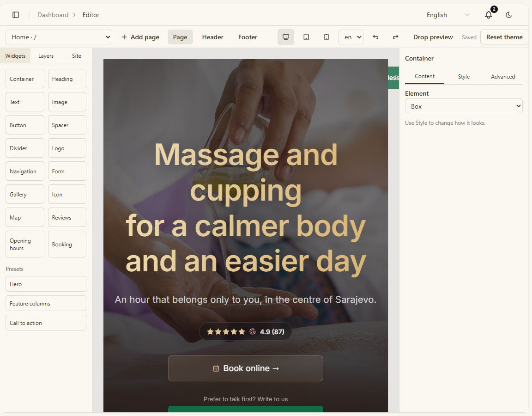Select the Form widget
Viewport: 532px width, 416px height.
pyautogui.click(x=67, y=171)
